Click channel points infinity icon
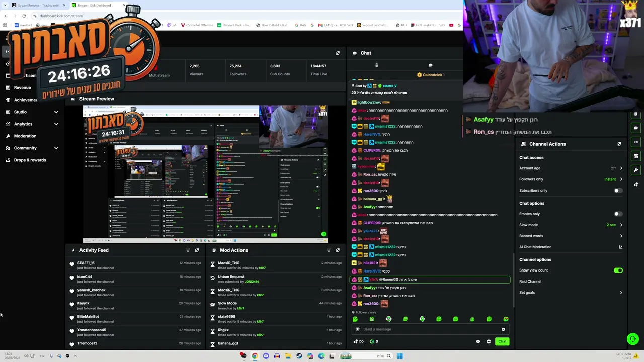The height and width of the screenshot is (362, 644). pos(359,342)
